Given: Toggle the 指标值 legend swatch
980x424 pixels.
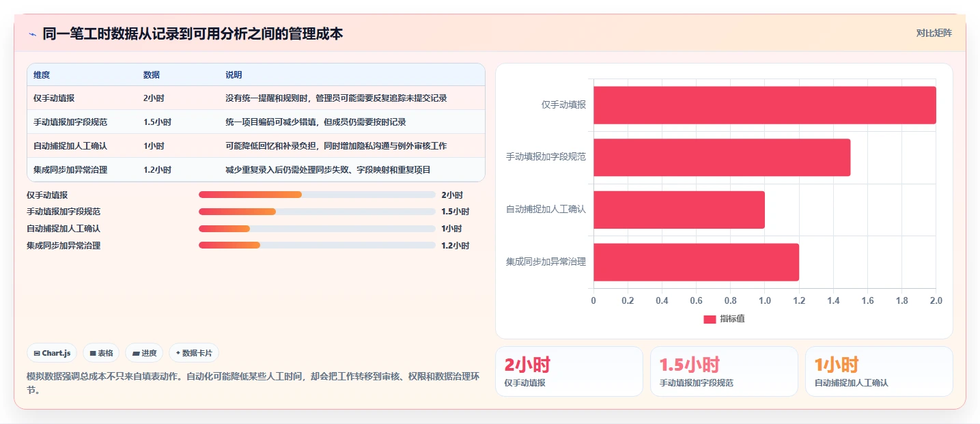Looking at the screenshot, I should point(710,319).
